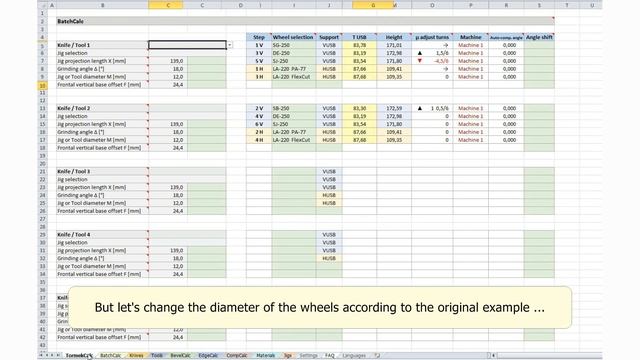The height and width of the screenshot is (360, 640).
Task: Click the Machine header cell
Action: 471,37
